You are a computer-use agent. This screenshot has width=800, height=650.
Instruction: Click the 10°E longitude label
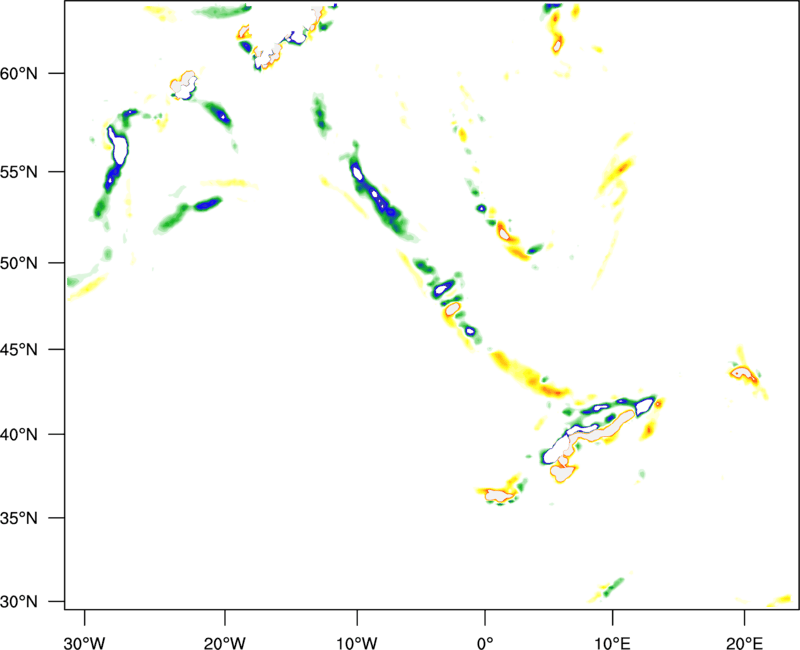[x=612, y=643]
